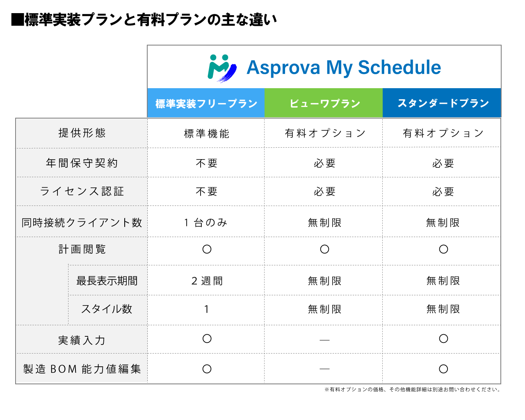
Task: Select the 実績入力 circle under 標準実装フリープラン
Action: pyautogui.click(x=207, y=339)
